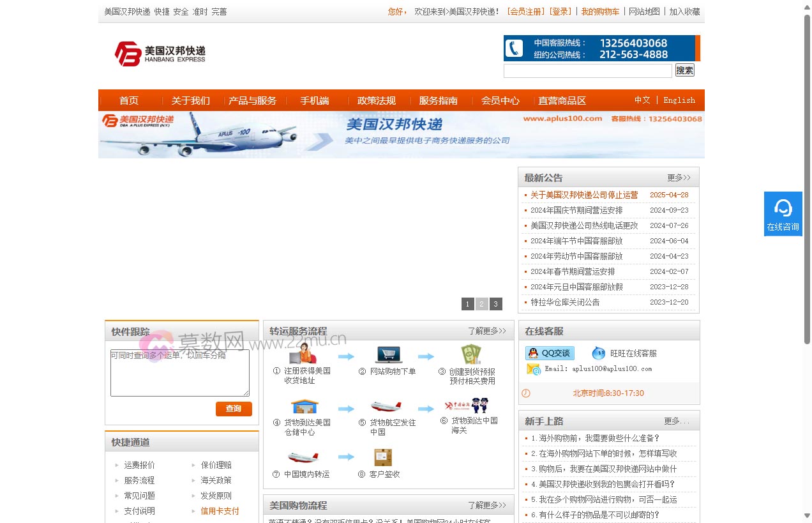Open the 会员中心 menu item
Viewport: 812px width, 523px height.
500,101
